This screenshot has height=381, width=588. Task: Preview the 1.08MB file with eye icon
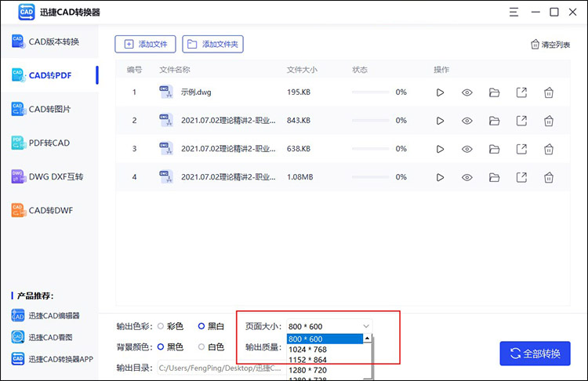(467, 177)
